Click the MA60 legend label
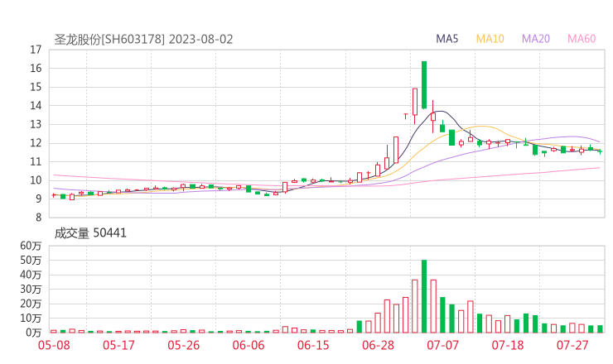This screenshot has height=364, width=613. (x=582, y=39)
